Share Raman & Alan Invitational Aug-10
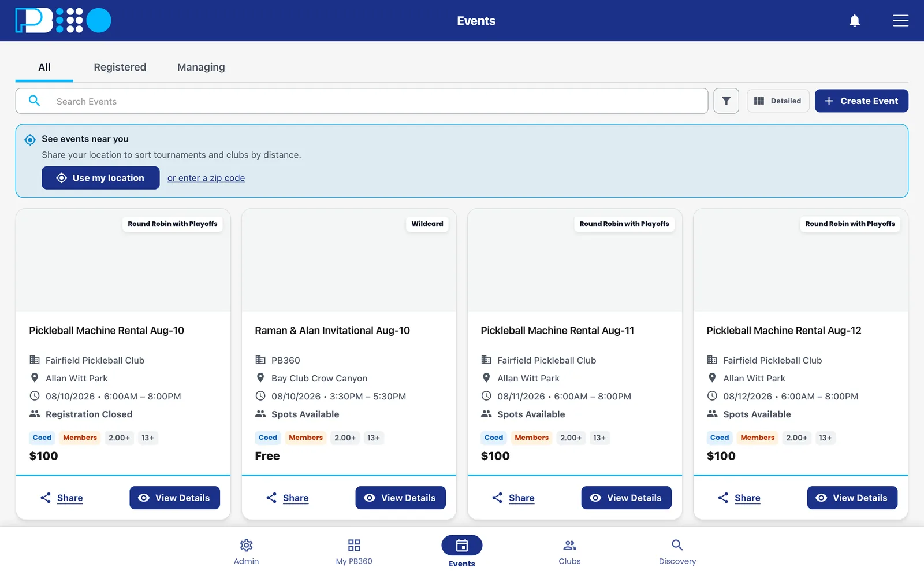The width and height of the screenshot is (924, 578). 288,498
